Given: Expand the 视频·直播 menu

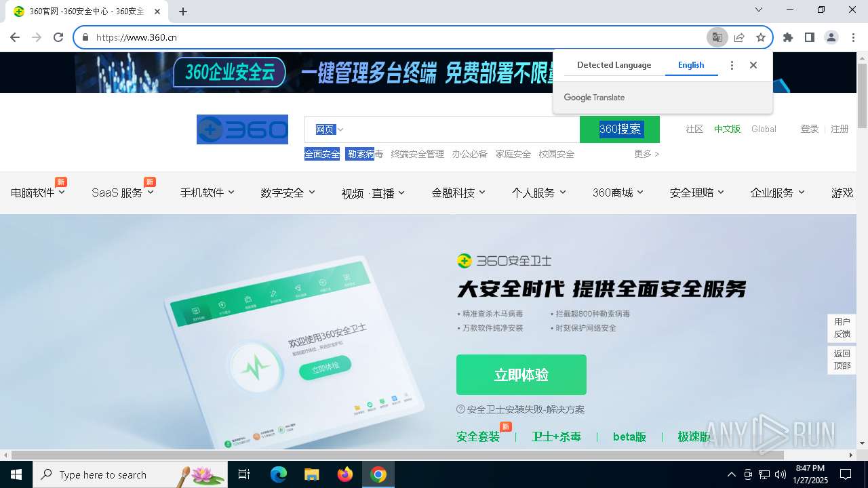Looking at the screenshot, I should point(373,193).
